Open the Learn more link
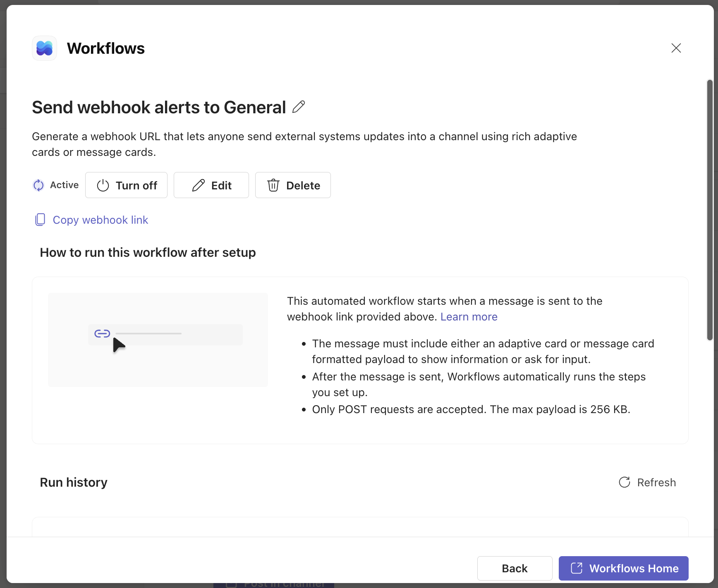The image size is (718, 588). click(x=469, y=317)
